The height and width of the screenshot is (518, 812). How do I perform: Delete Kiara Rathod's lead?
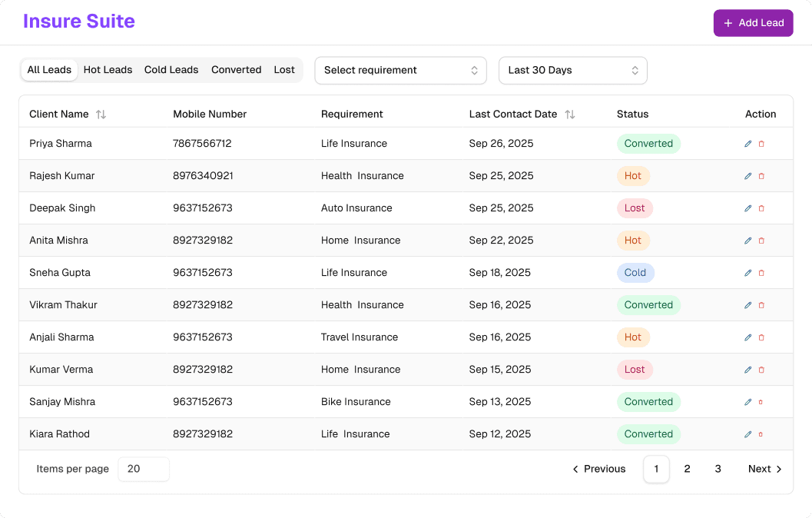tap(761, 434)
